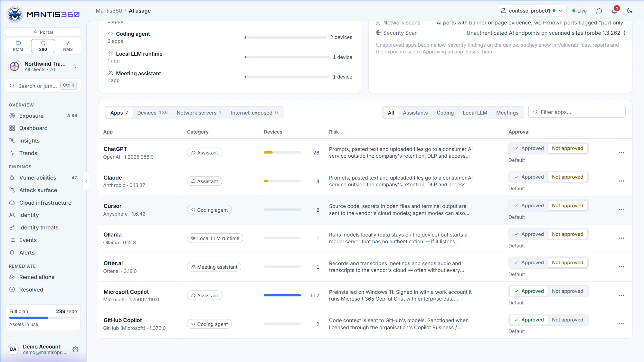Screen dimensions: 644x362
Task: Toggle dark mode moon icon
Action: [x=630, y=11]
